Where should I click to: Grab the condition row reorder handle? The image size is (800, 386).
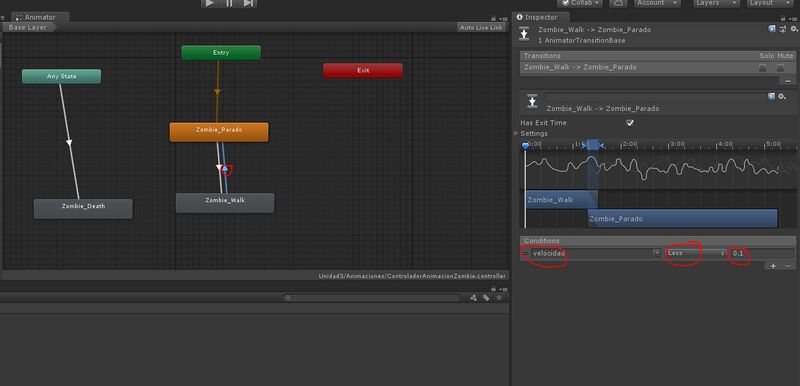coord(526,253)
